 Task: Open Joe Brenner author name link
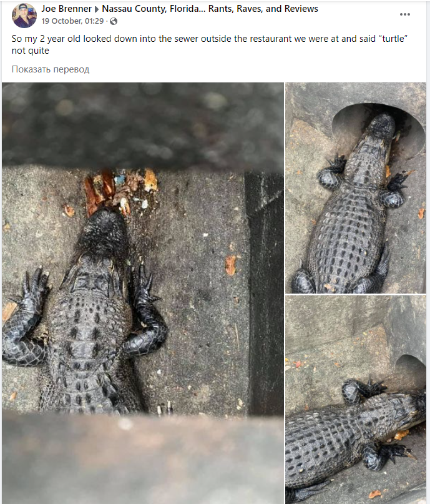(x=67, y=9)
